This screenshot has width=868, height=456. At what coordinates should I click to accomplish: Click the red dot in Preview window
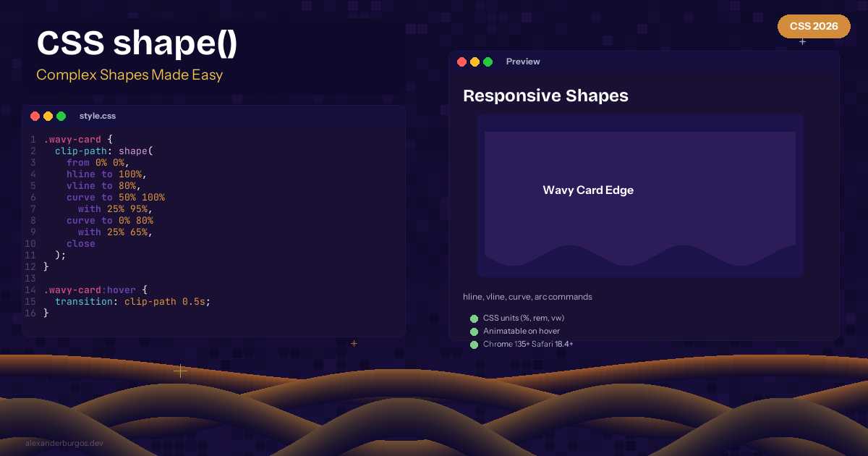pos(461,62)
